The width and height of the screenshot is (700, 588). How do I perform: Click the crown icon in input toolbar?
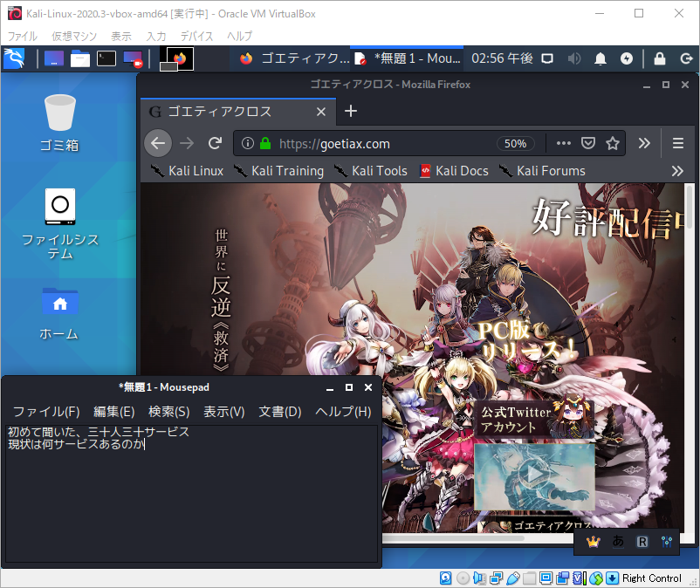593,542
